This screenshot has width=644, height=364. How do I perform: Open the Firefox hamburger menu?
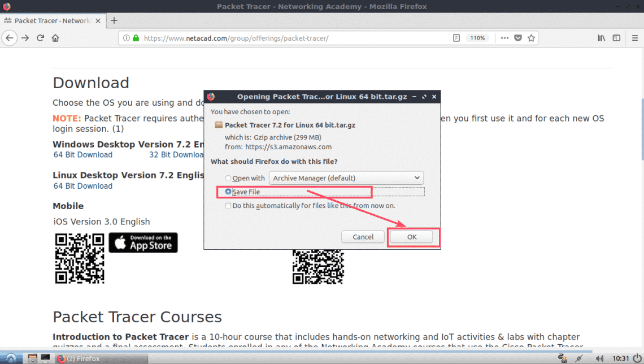[635, 38]
